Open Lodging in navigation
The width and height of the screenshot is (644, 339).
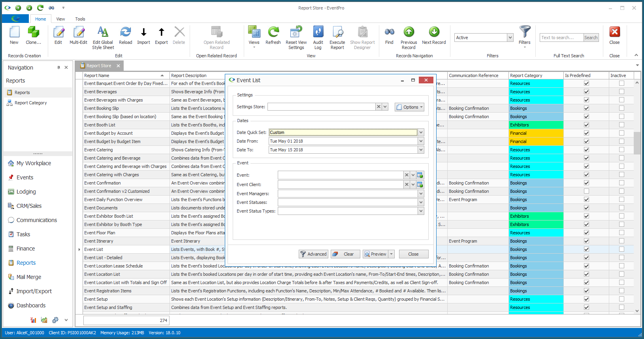[26, 192]
